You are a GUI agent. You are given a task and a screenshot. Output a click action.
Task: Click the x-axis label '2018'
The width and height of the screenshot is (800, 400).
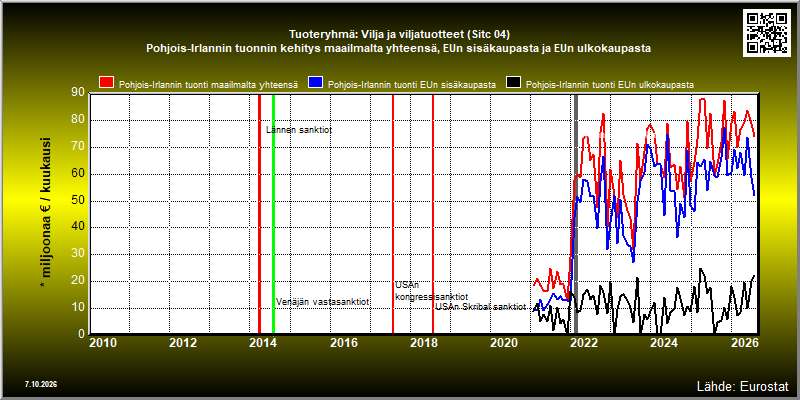423,342
